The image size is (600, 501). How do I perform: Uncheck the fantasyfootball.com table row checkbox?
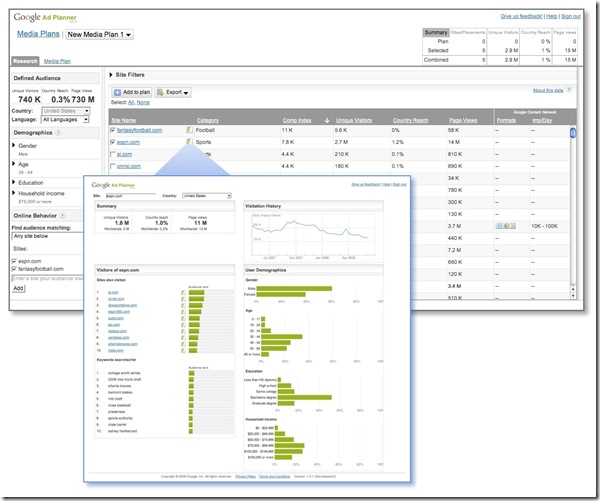pyautogui.click(x=112, y=131)
